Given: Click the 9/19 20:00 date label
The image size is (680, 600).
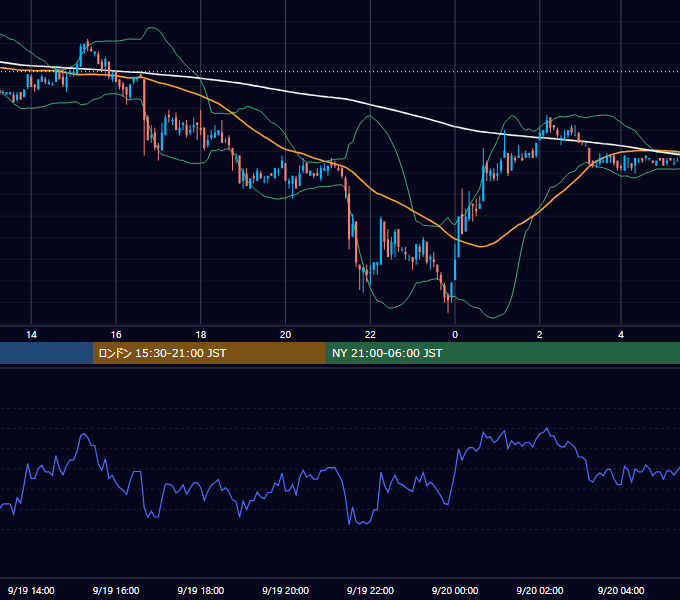Looking at the screenshot, I should click(285, 590).
